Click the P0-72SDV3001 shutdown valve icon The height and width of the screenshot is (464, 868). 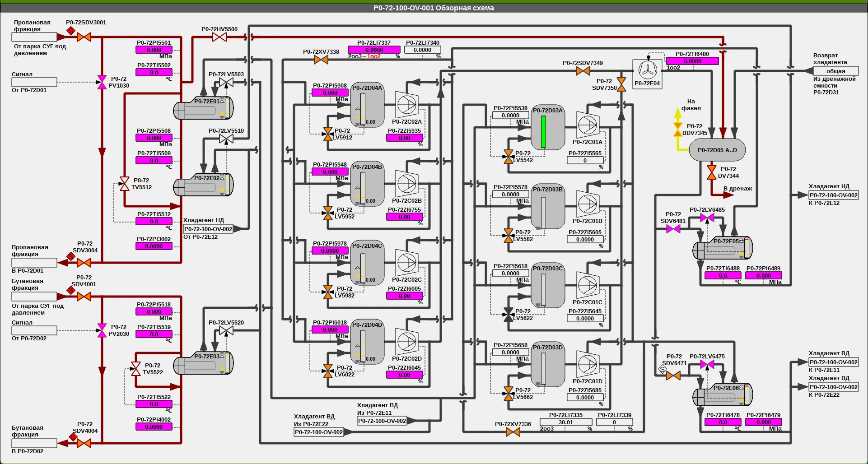(84, 37)
